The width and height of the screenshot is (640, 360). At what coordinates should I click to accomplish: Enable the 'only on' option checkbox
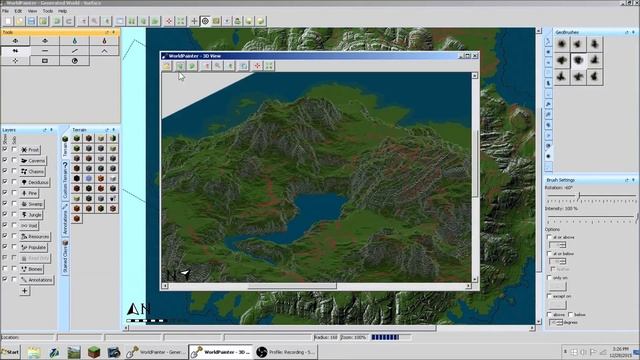point(549,278)
